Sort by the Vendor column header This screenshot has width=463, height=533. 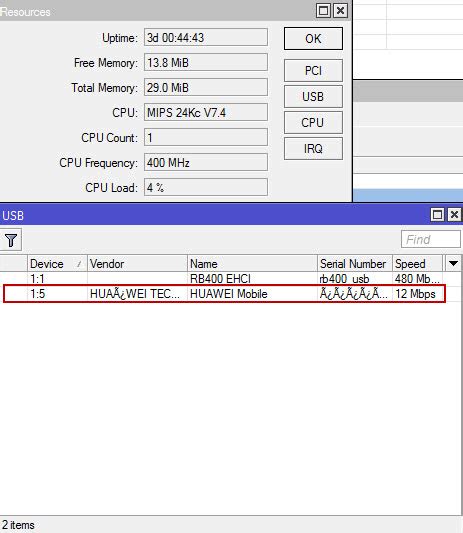click(x=137, y=263)
